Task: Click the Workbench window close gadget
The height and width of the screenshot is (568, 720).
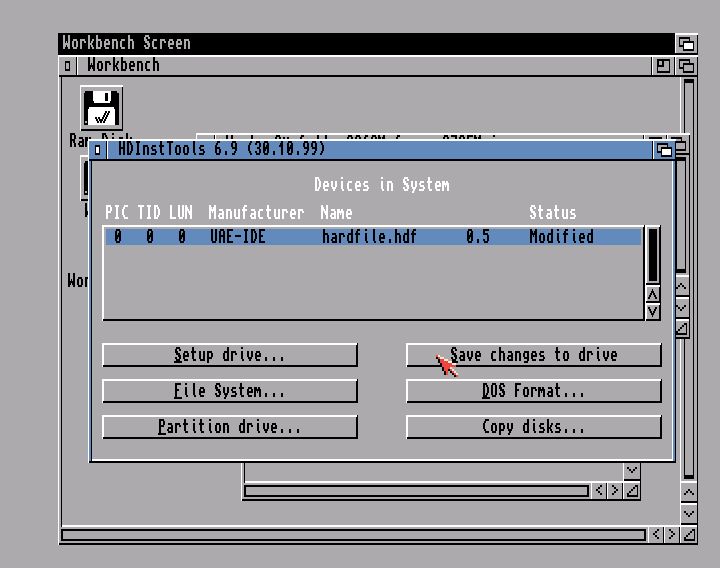Action: click(x=68, y=66)
